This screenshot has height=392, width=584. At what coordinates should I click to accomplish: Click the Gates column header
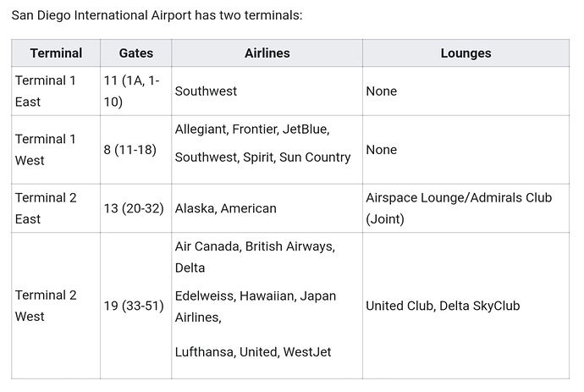click(136, 53)
